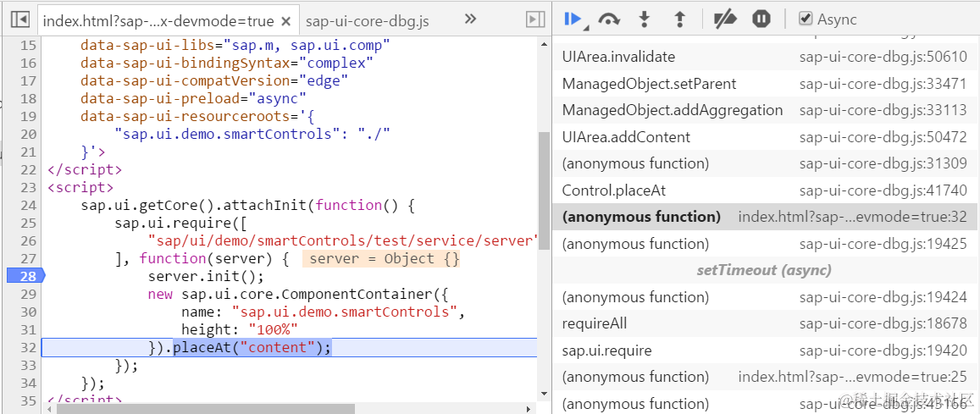Open link index.html?sap-...evmode=true:32
Image resolution: width=980 pixels, height=414 pixels.
click(x=852, y=218)
